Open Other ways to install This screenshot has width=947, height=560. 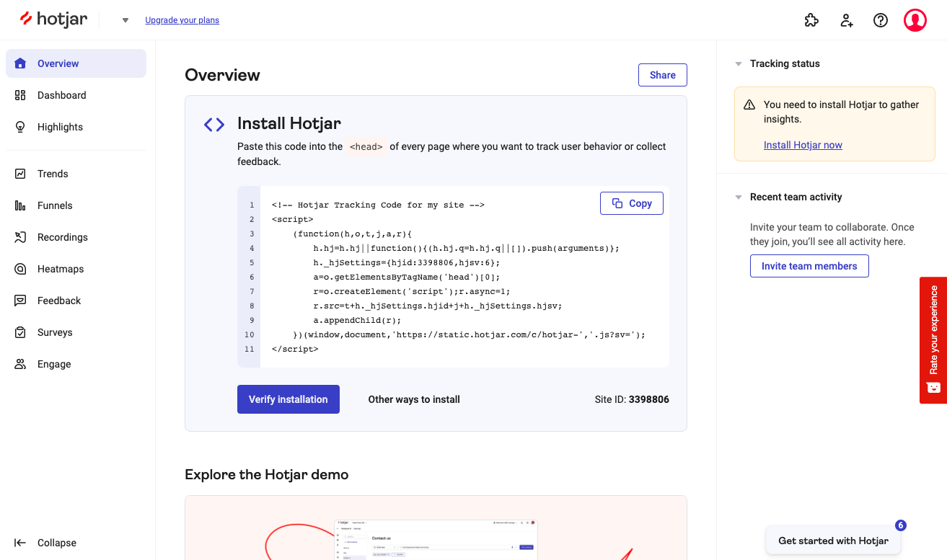coord(414,399)
